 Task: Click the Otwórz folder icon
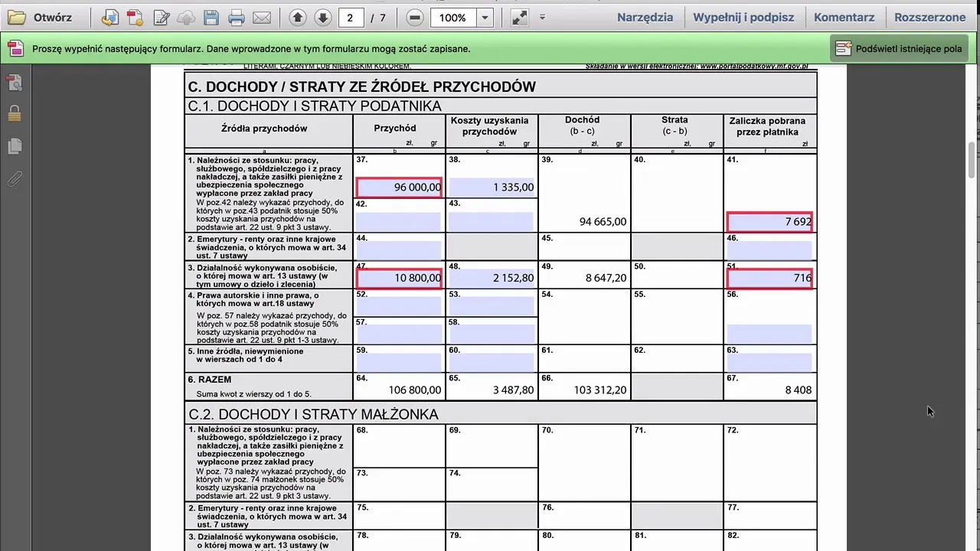tap(17, 18)
